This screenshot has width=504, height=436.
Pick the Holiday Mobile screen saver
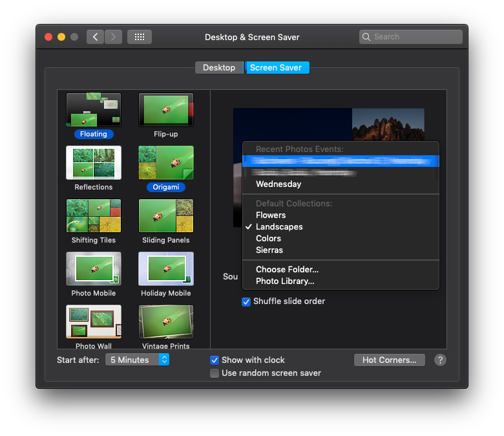(x=166, y=269)
